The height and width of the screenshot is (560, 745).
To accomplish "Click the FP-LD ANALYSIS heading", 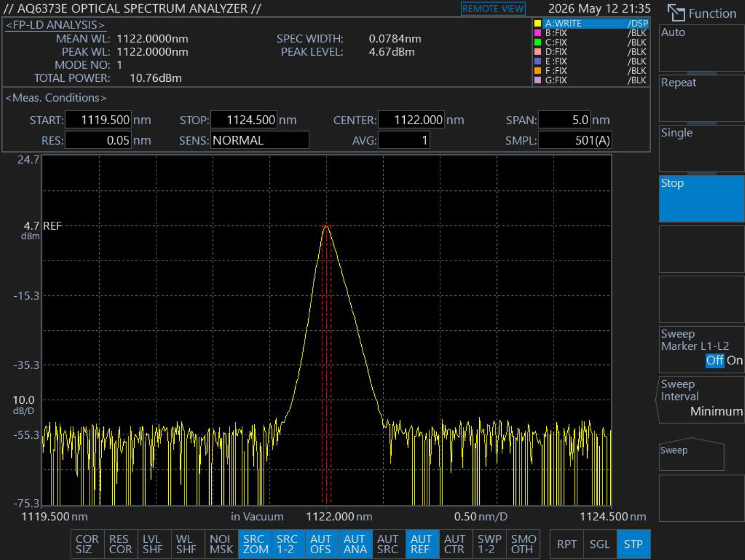I will [55, 25].
